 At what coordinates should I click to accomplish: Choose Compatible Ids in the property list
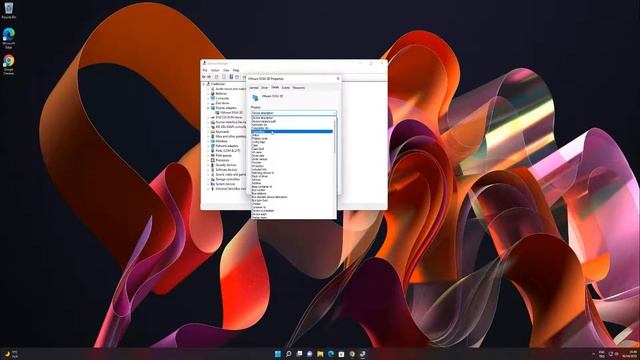coord(260,128)
